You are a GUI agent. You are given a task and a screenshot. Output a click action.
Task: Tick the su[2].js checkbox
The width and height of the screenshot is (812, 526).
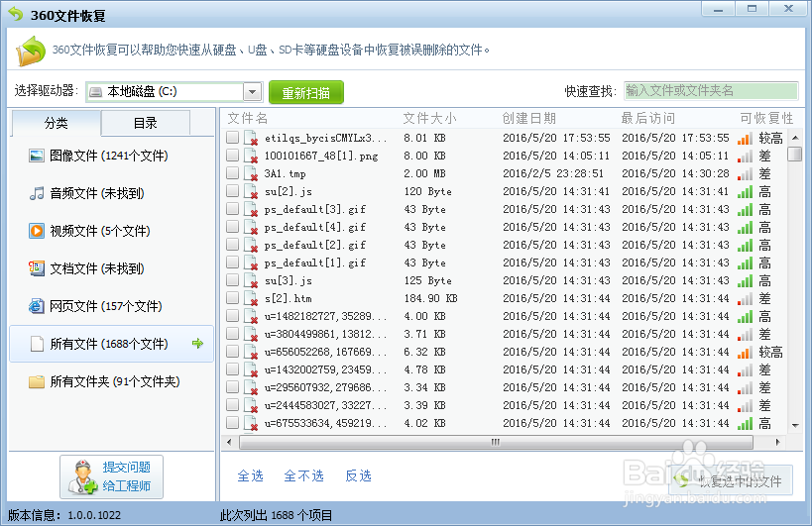(x=233, y=191)
